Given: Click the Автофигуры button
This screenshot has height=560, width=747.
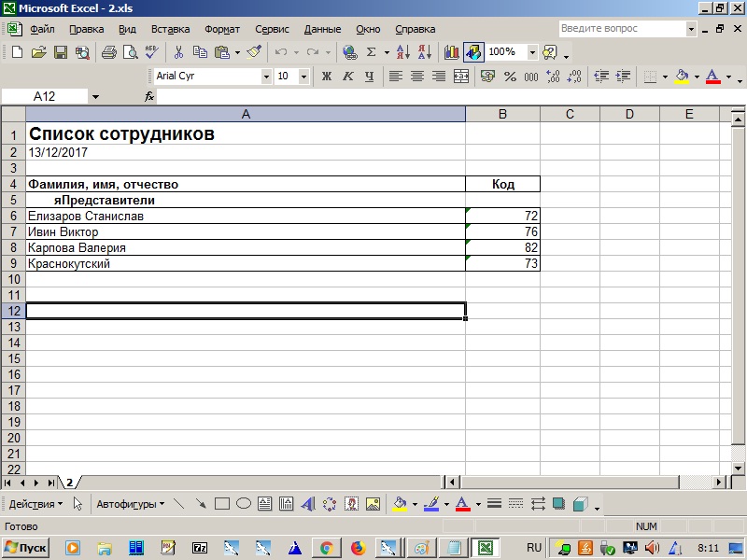Looking at the screenshot, I should [131, 504].
